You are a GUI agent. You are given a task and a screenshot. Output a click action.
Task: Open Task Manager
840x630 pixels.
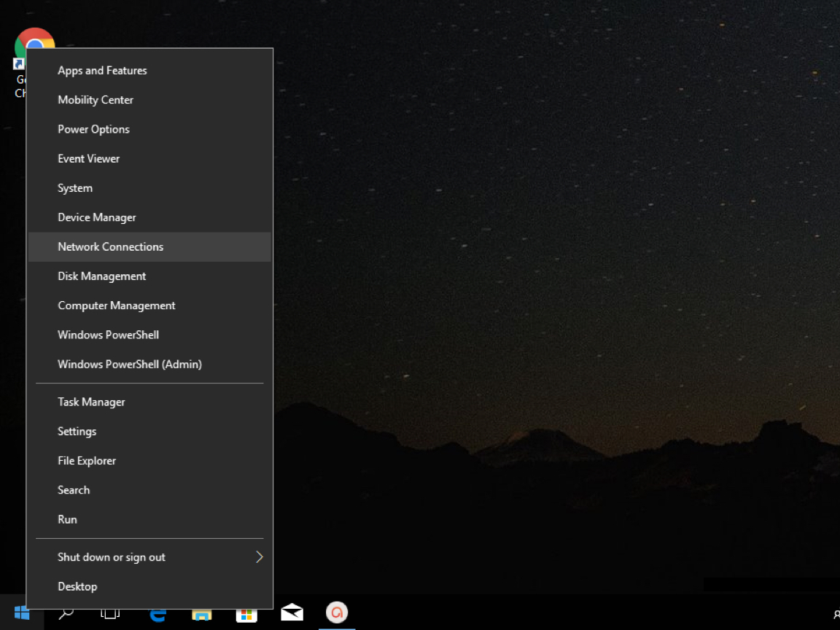tap(149, 402)
